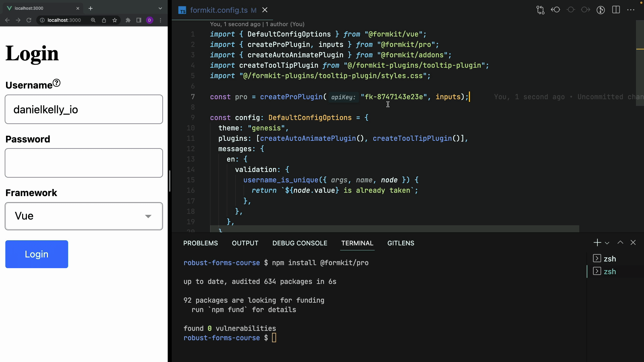Open a new browser tab
Image resolution: width=644 pixels, height=362 pixels.
tap(91, 8)
